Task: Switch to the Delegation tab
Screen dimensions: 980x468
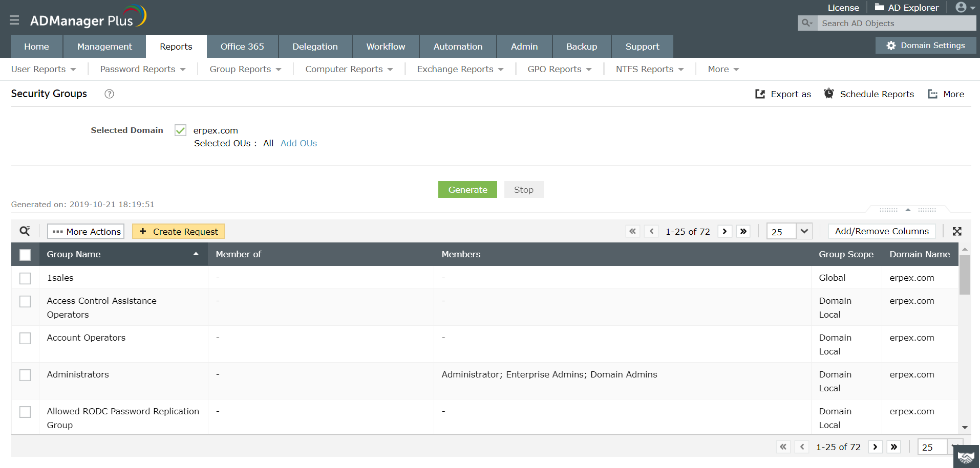Action: (315, 46)
